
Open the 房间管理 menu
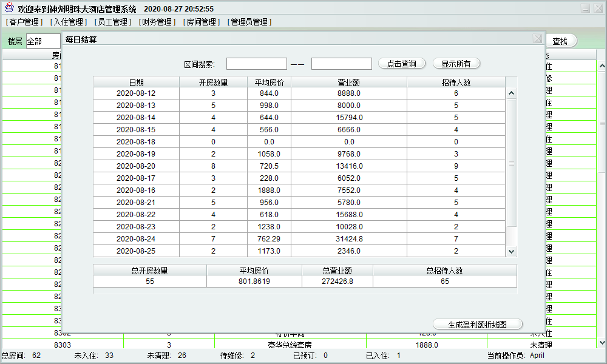coord(202,22)
